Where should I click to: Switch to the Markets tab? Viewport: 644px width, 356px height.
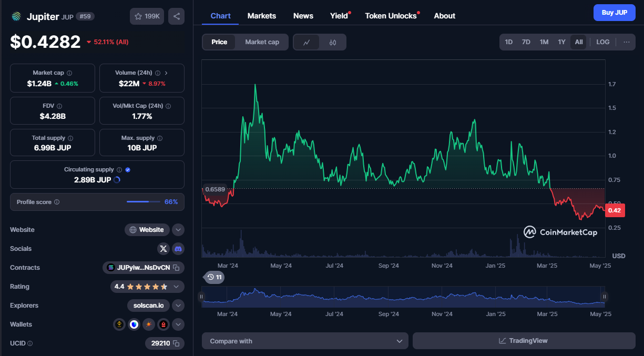(x=261, y=16)
